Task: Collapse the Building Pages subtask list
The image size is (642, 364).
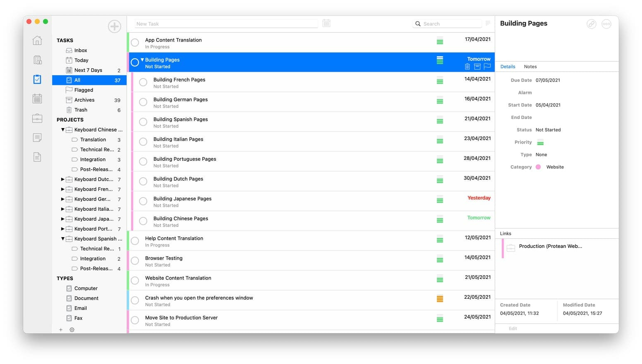Action: [142, 60]
